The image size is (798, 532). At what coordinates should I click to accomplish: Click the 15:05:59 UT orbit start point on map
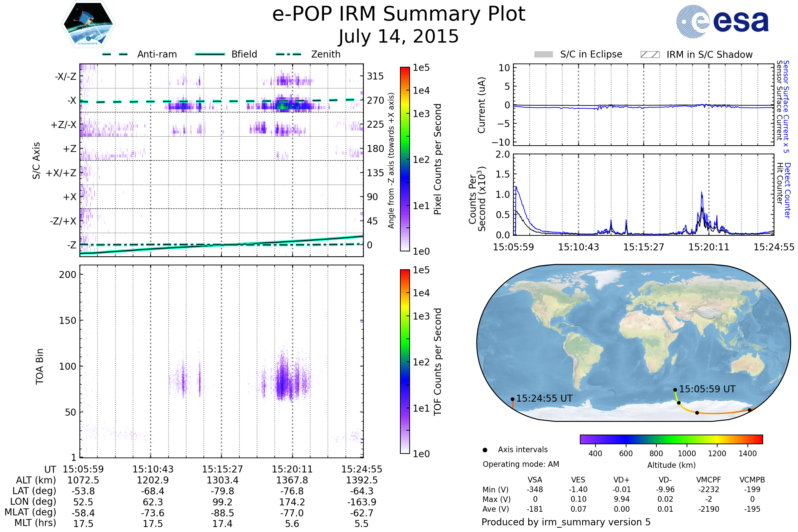(x=675, y=390)
